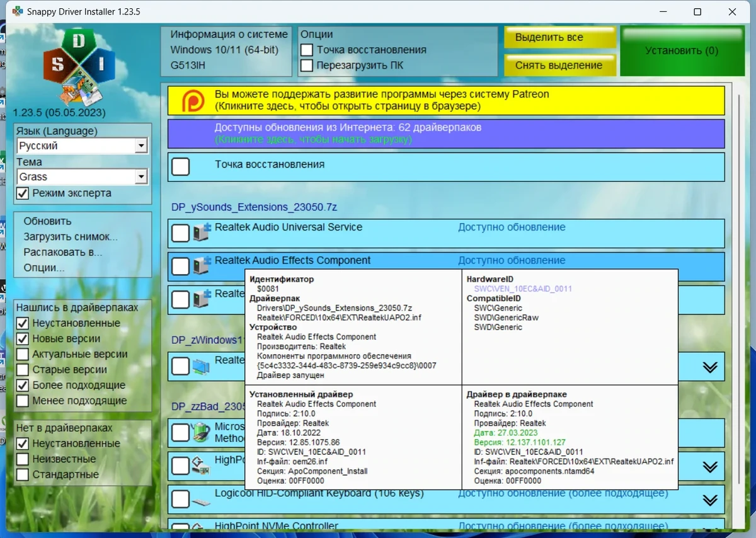Click the Снять выделение button

559,65
